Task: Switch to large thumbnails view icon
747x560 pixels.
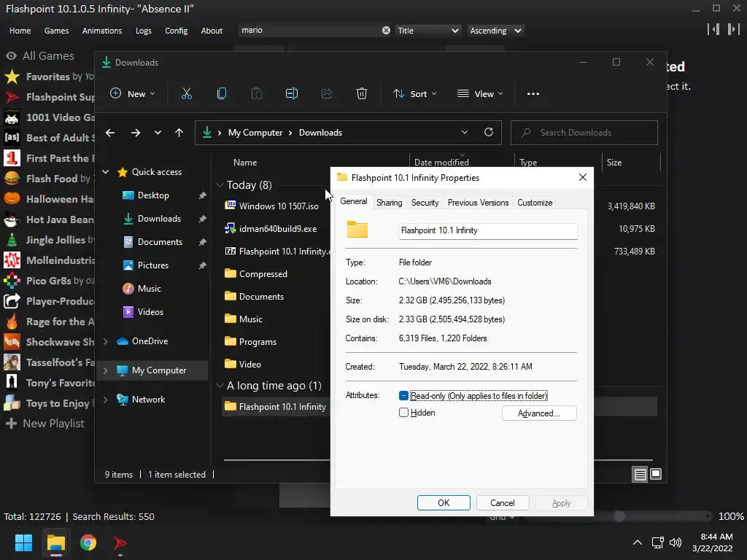Action: tap(656, 474)
